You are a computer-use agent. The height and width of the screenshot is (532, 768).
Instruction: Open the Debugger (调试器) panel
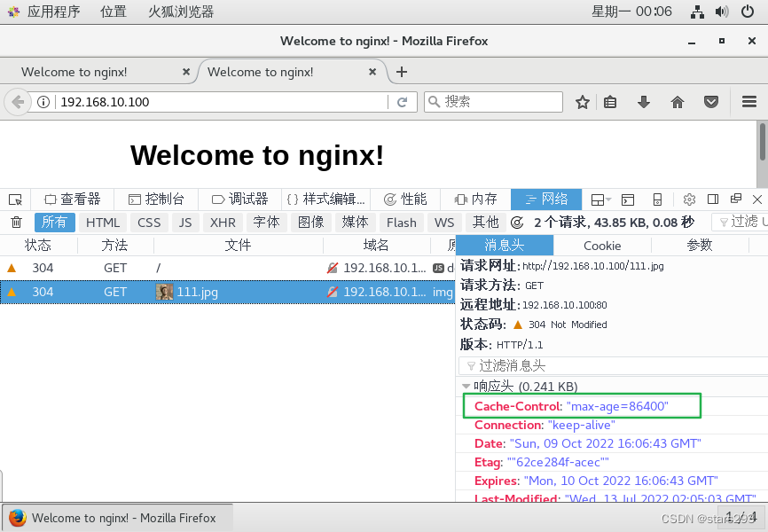click(x=240, y=199)
